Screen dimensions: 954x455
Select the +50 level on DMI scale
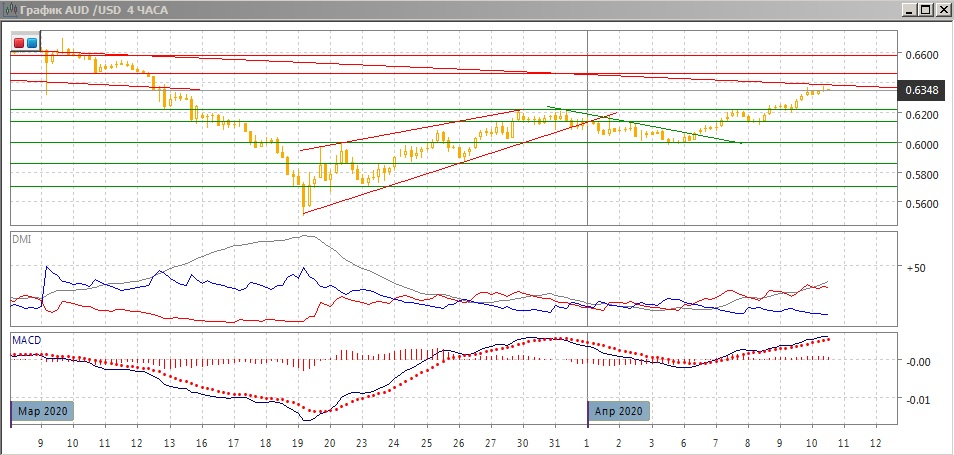point(916,268)
